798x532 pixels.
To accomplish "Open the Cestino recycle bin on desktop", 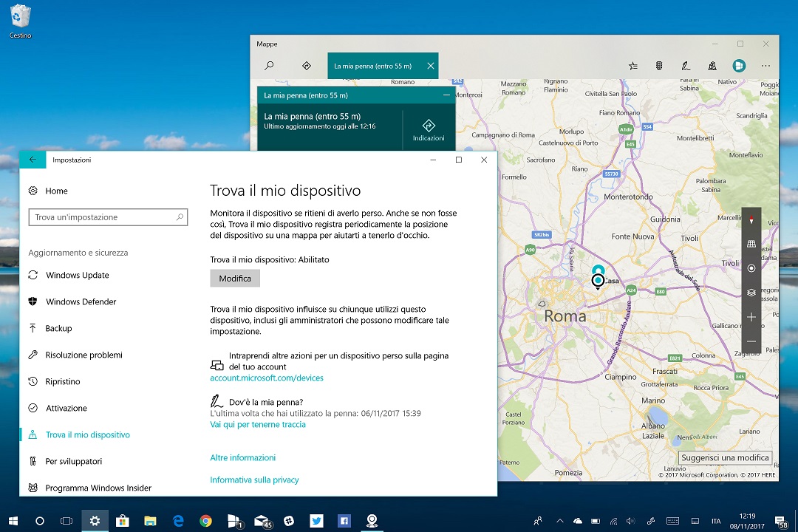I will (21, 21).
